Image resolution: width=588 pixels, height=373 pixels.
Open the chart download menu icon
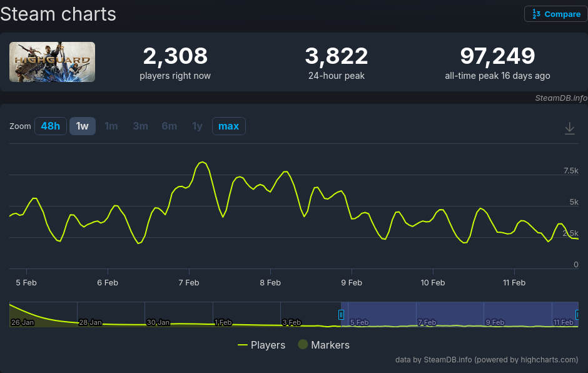click(x=570, y=128)
